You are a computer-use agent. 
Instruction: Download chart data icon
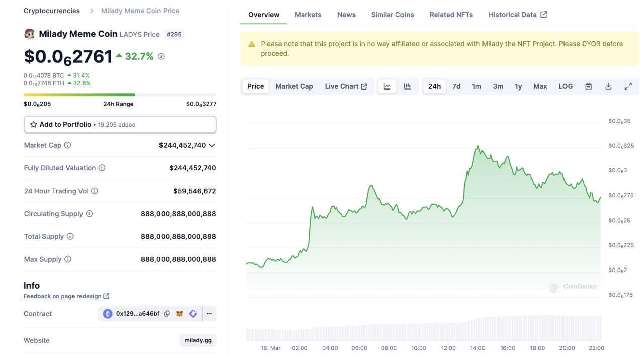pyautogui.click(x=608, y=86)
